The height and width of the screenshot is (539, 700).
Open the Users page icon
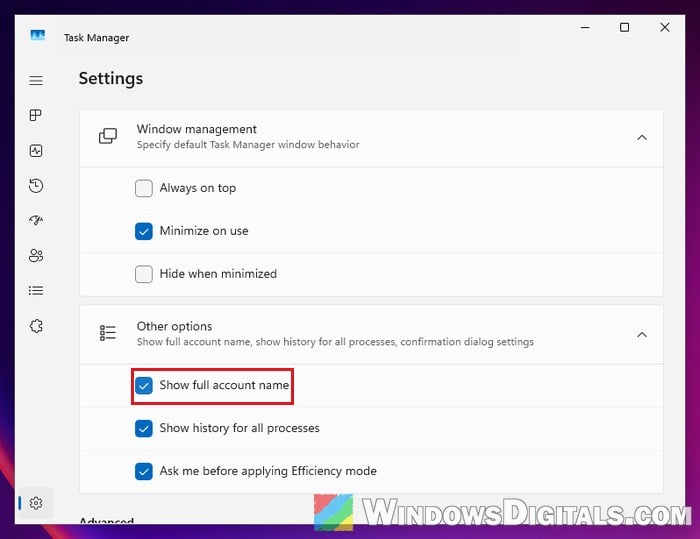tap(36, 255)
